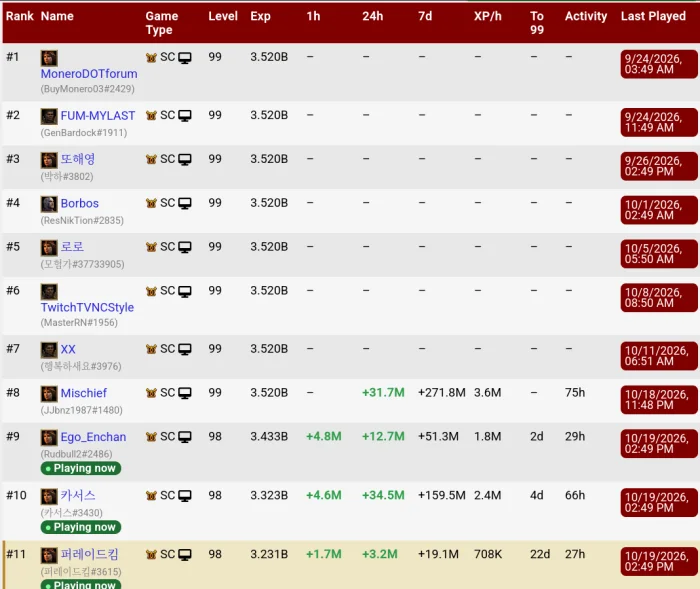Click helmet icon in rank #1 row
This screenshot has height=589, width=700.
tap(151, 58)
